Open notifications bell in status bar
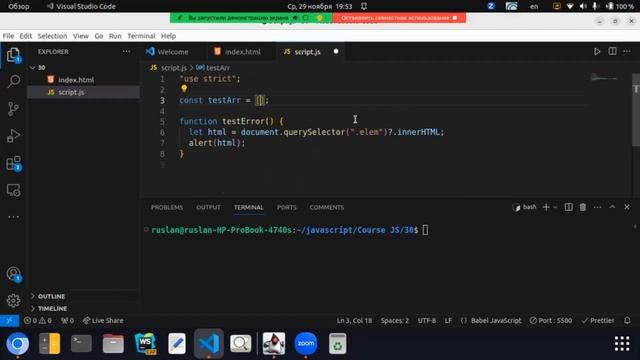 [627, 320]
